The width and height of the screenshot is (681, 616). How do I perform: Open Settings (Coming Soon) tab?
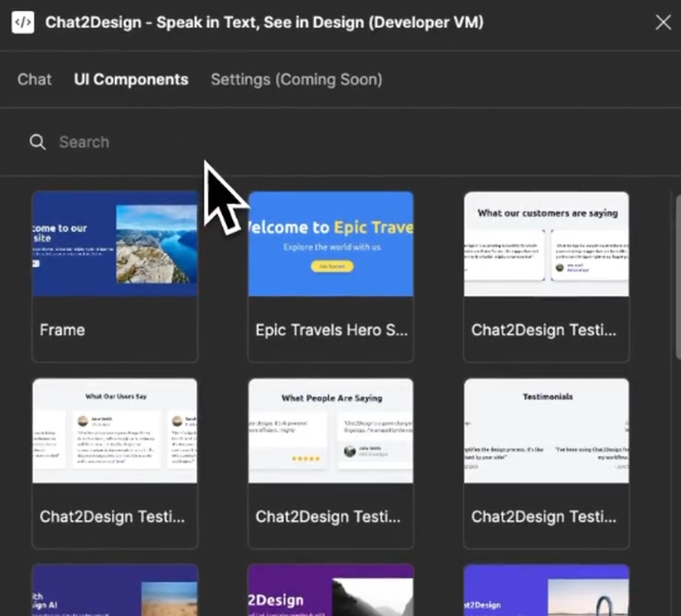tap(296, 80)
